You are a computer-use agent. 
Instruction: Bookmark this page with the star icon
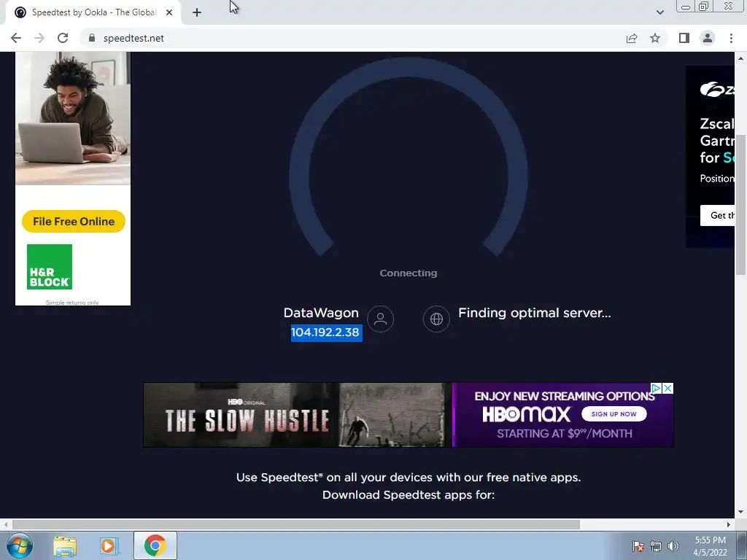click(x=655, y=38)
